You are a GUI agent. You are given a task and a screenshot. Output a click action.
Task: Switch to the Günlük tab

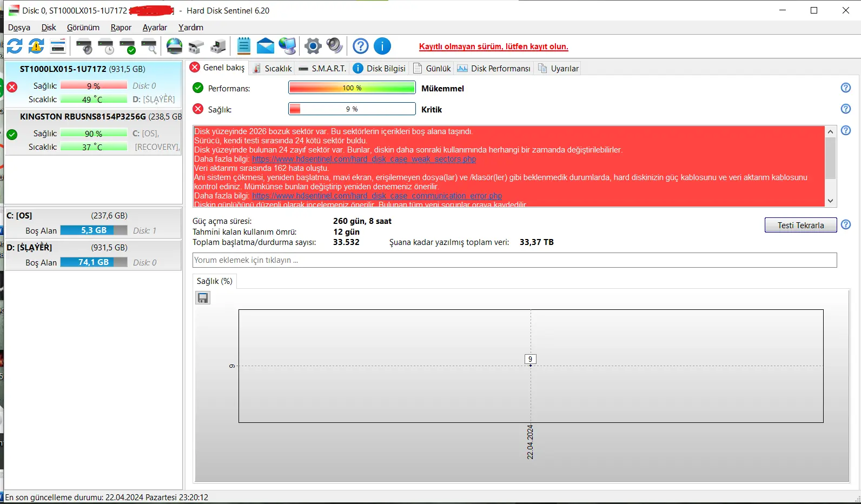tap(432, 69)
